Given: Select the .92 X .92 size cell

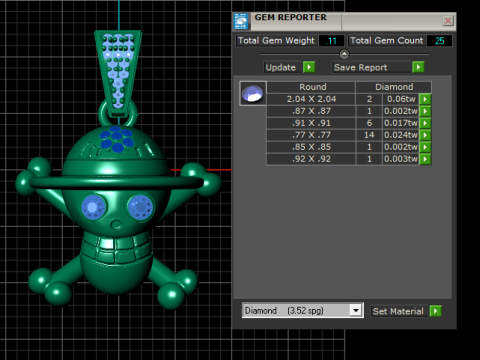Looking at the screenshot, I should point(311,159).
